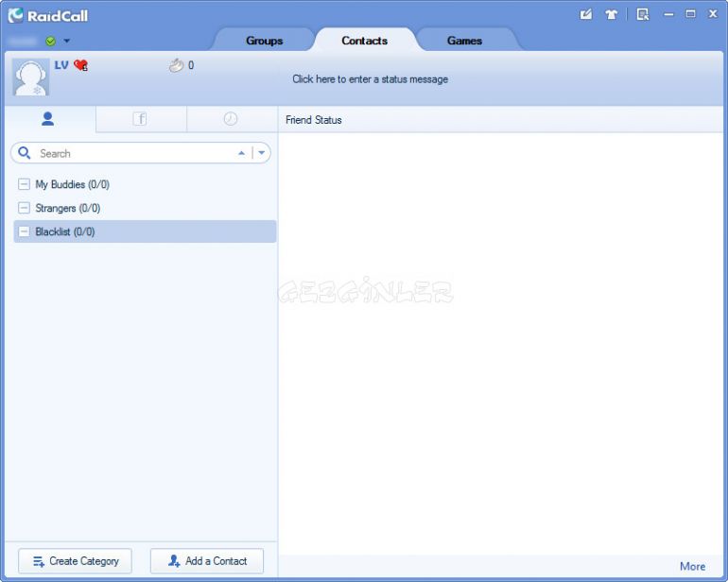This screenshot has height=582, width=728.
Task: Open the Games tab
Action: (x=464, y=41)
